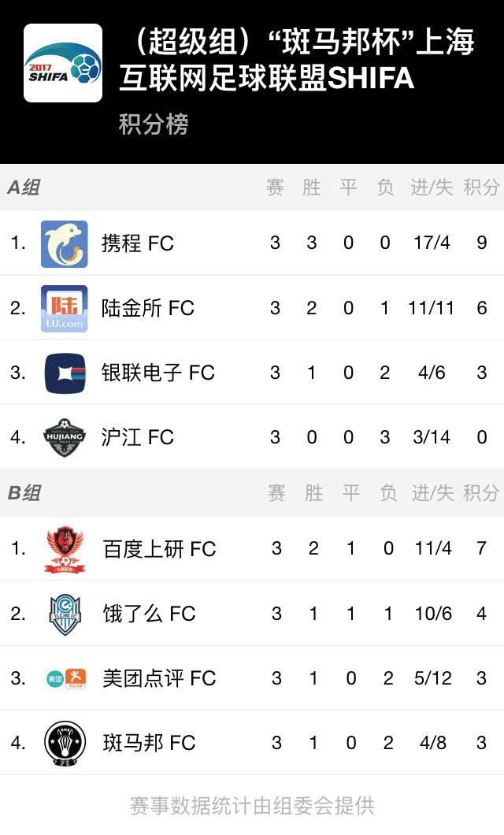
Task: Click the 组委会 footer statistics notice
Action: tap(252, 804)
